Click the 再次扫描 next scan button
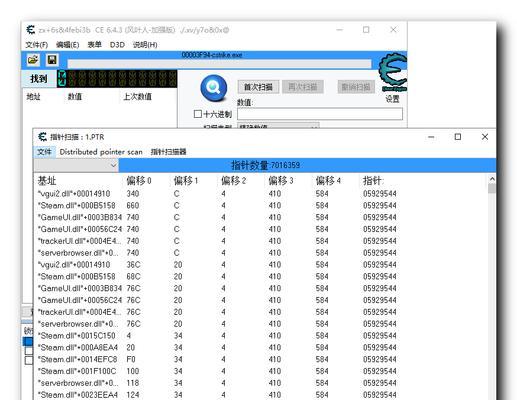The image size is (517, 400). coord(303,87)
